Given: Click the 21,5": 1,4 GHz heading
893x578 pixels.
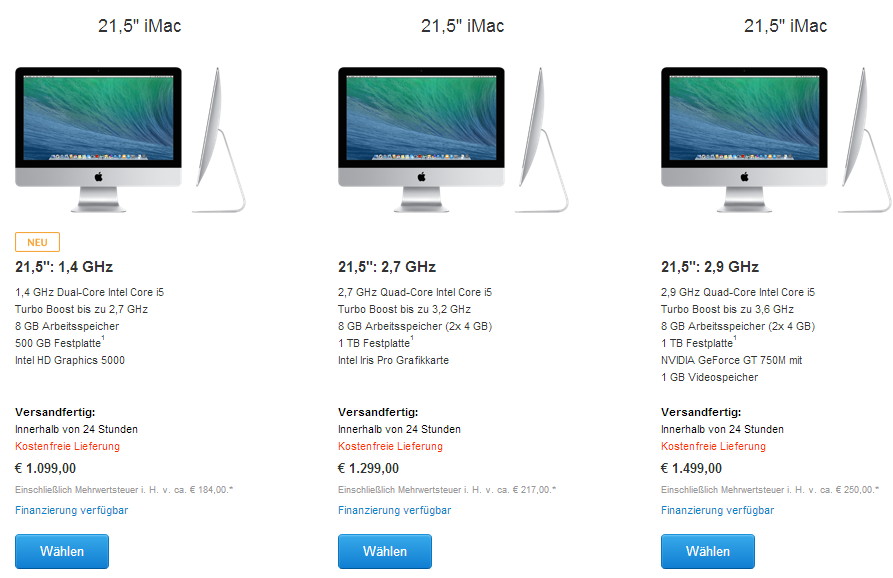Looking at the screenshot, I should (64, 267).
